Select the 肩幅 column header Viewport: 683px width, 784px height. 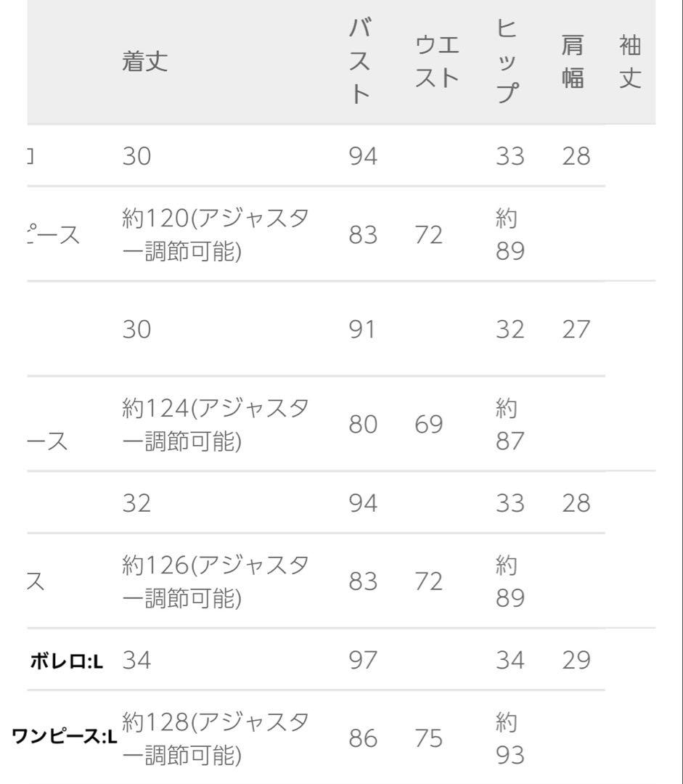click(573, 62)
